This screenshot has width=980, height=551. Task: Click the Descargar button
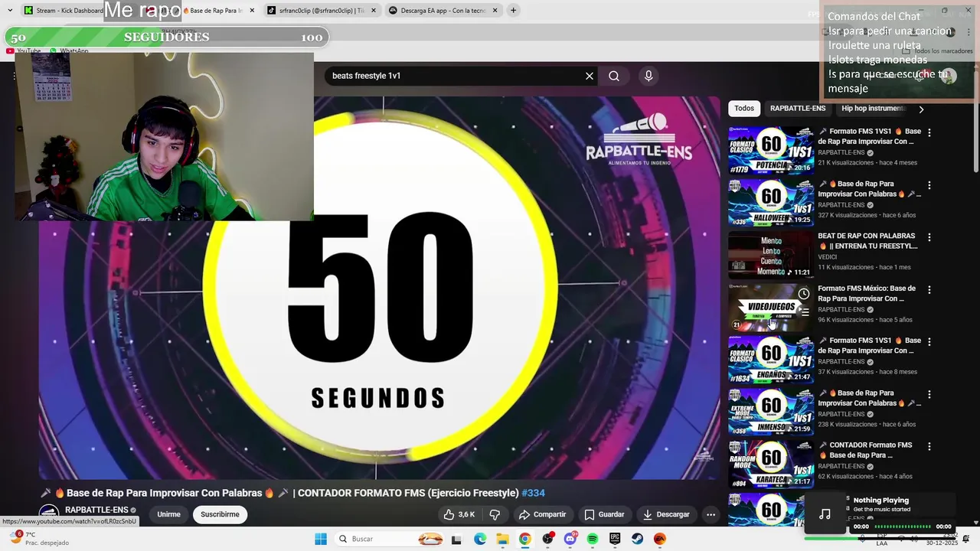(666, 514)
